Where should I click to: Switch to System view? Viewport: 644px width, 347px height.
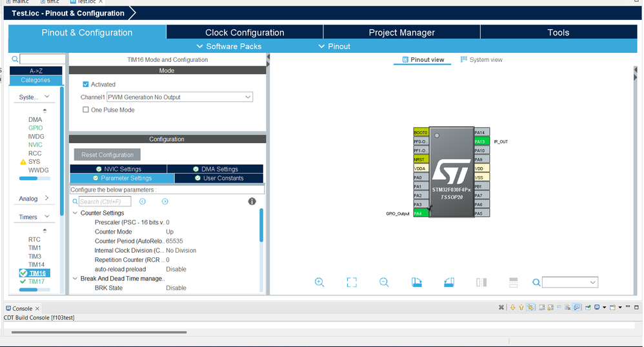click(x=481, y=59)
